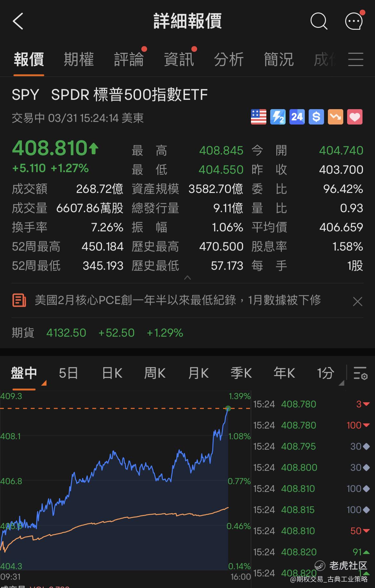
Task: Tap the 最低 value 404.550
Action: tap(221, 170)
